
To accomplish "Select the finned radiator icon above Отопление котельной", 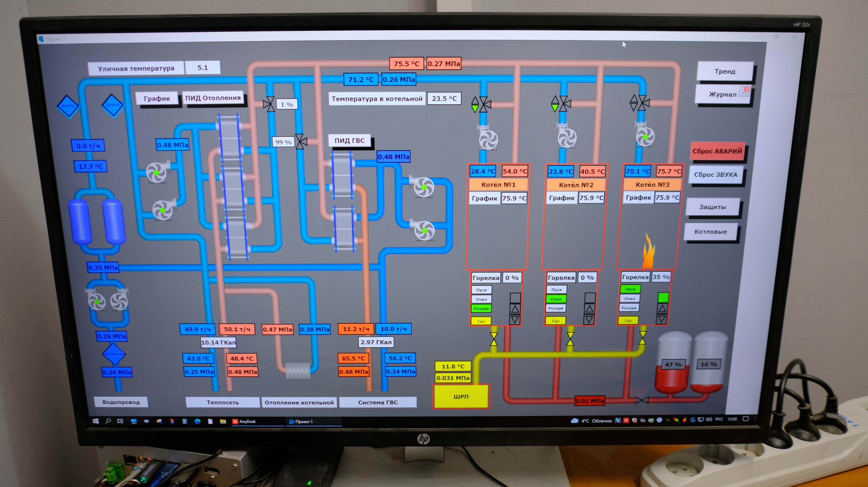I will (298, 371).
